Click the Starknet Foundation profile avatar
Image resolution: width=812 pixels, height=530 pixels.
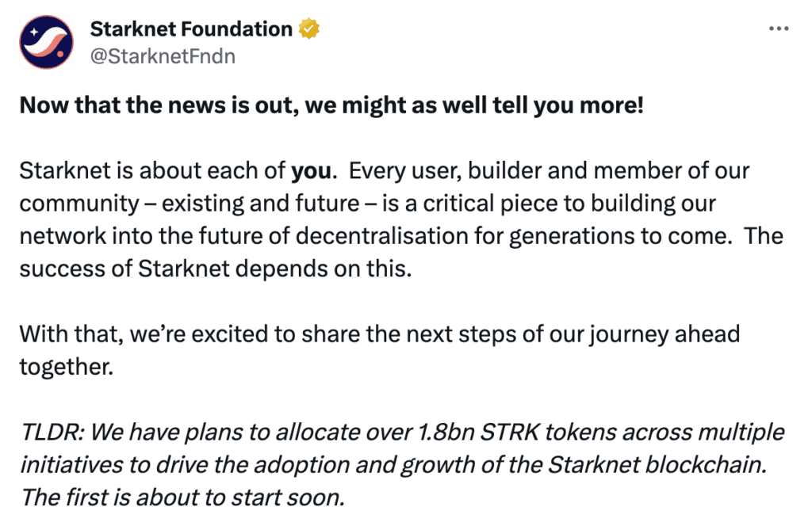coord(45,40)
